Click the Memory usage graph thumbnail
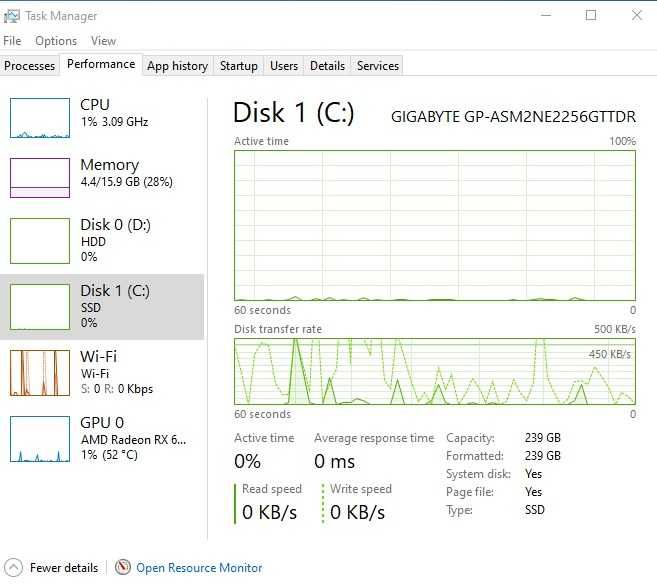Image resolution: width=657 pixels, height=587 pixels. (40, 178)
